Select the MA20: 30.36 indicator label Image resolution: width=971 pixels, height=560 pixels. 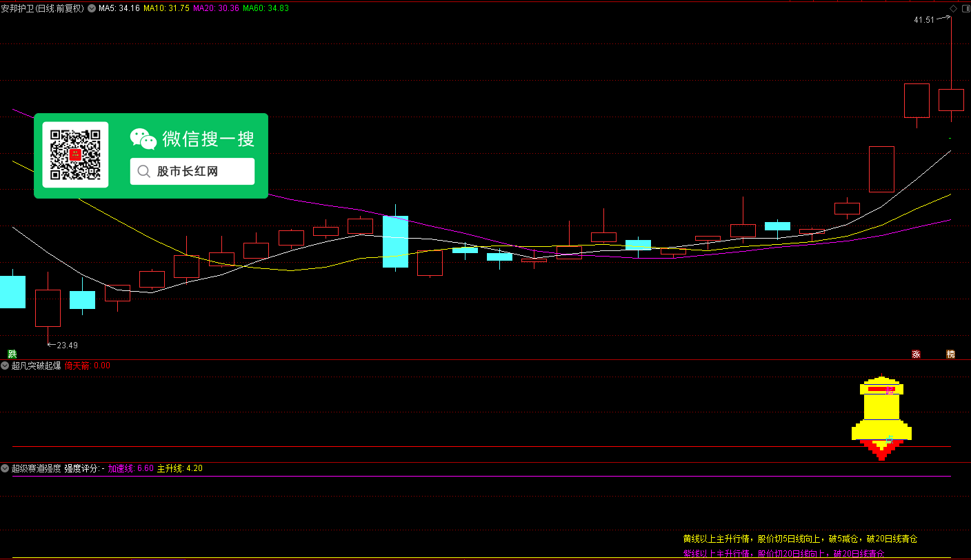tap(216, 8)
